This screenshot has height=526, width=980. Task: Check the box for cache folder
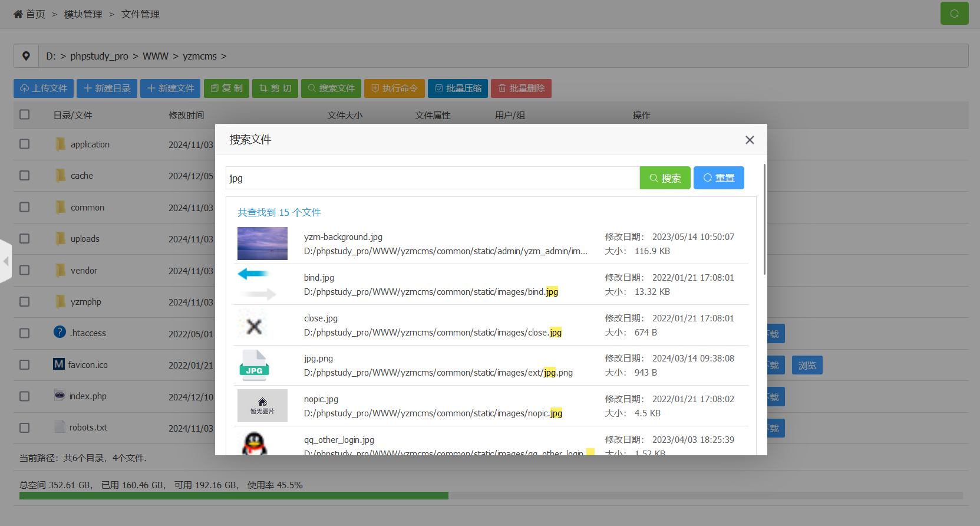pyautogui.click(x=24, y=176)
